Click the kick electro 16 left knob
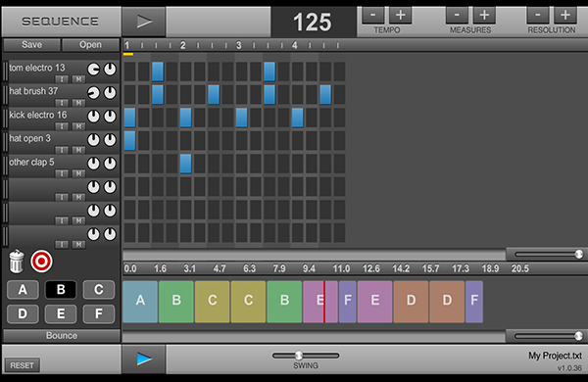The height and width of the screenshot is (382, 588). coord(93,117)
